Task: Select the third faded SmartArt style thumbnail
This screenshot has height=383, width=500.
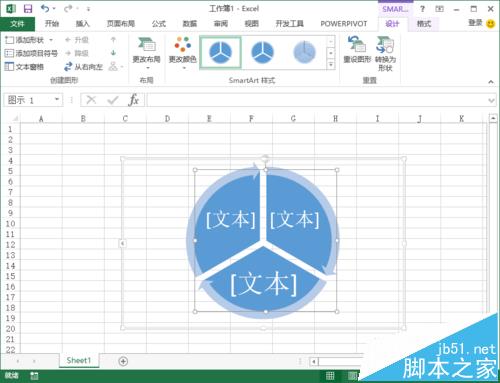Action: 304,53
